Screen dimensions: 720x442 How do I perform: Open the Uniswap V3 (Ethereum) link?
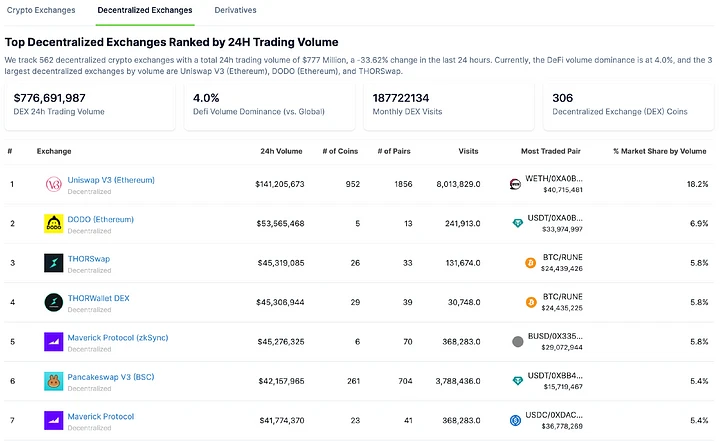click(111, 180)
